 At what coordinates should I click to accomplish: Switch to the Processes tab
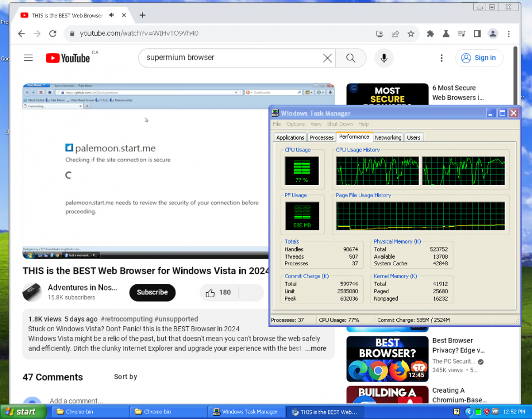321,137
